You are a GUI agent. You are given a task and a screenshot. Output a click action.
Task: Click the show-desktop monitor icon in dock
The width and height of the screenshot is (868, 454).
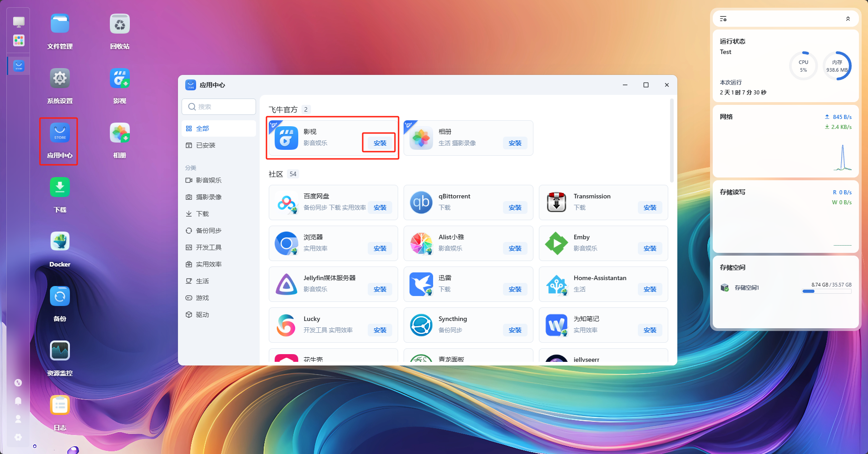tap(19, 22)
